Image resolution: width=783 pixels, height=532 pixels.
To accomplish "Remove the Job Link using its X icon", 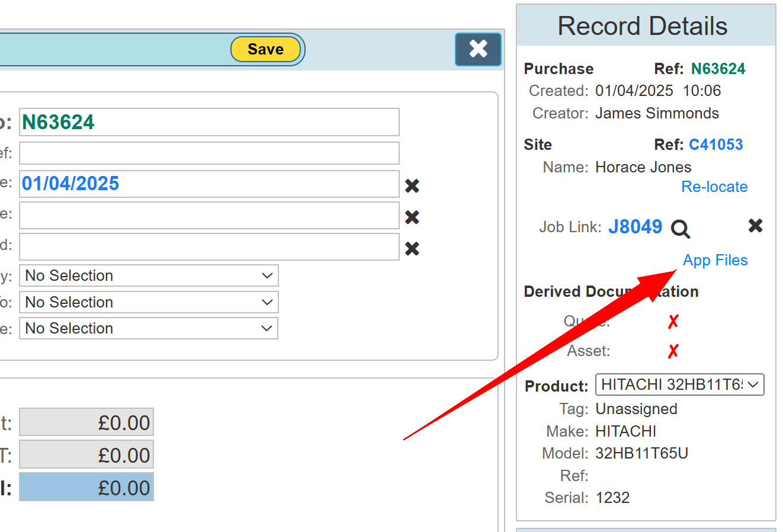I will coord(755,226).
